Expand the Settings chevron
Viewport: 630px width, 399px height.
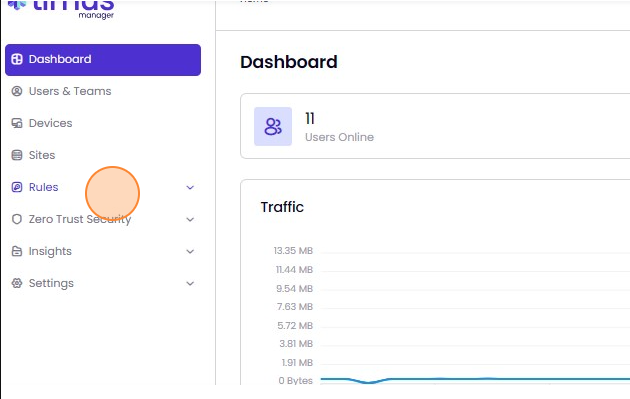pos(190,283)
